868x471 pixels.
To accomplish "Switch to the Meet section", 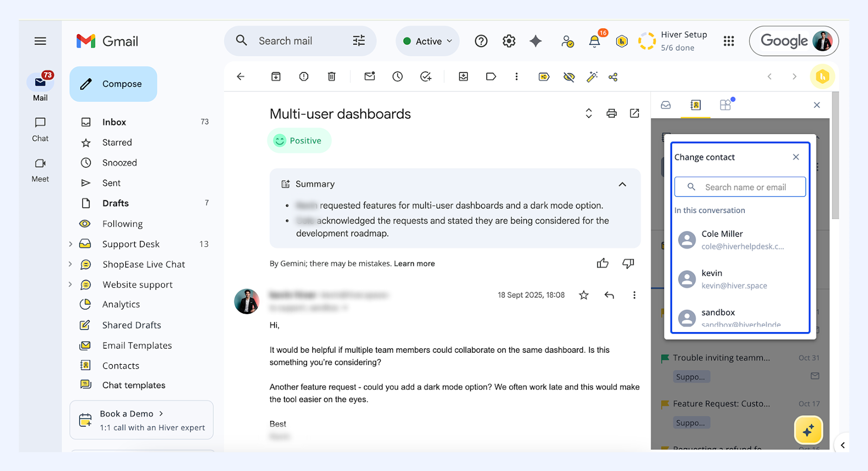I will coord(40,170).
